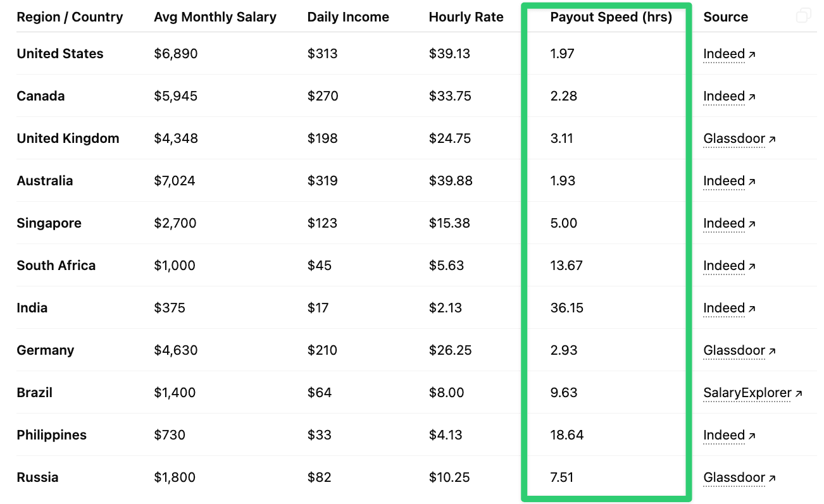This screenshot has height=504, width=824.
Task: Open the Glassdoor link for United Kingdom
Action: 733,138
